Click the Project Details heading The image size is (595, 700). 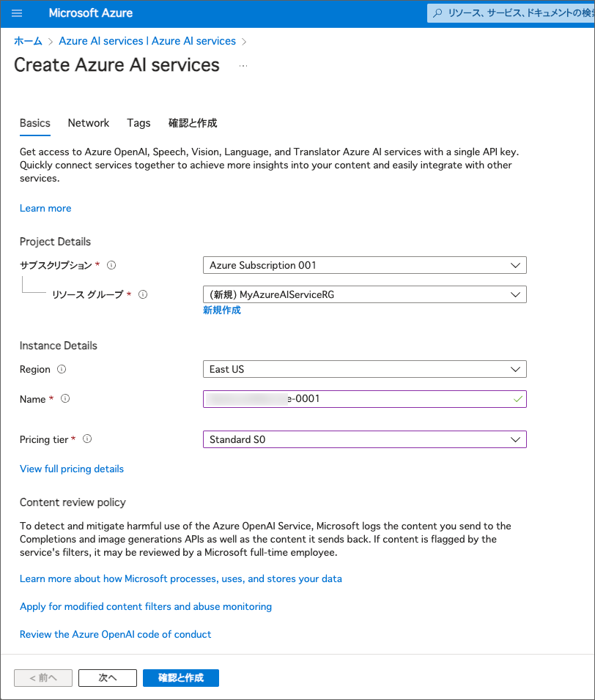[x=55, y=242]
